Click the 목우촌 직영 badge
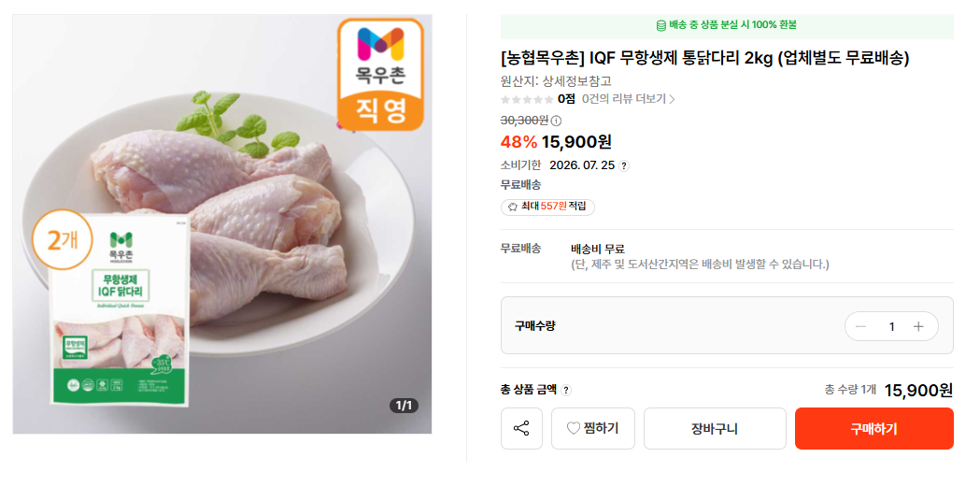 (x=381, y=75)
